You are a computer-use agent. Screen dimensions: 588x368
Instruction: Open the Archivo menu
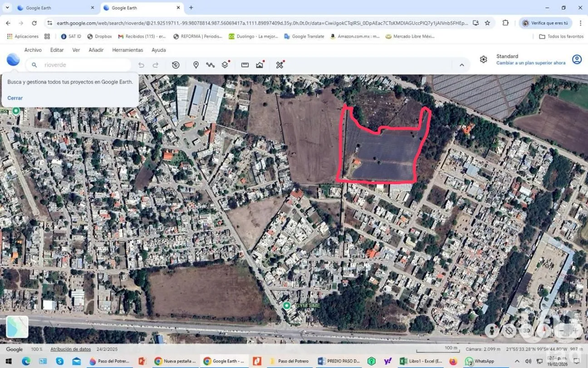33,50
